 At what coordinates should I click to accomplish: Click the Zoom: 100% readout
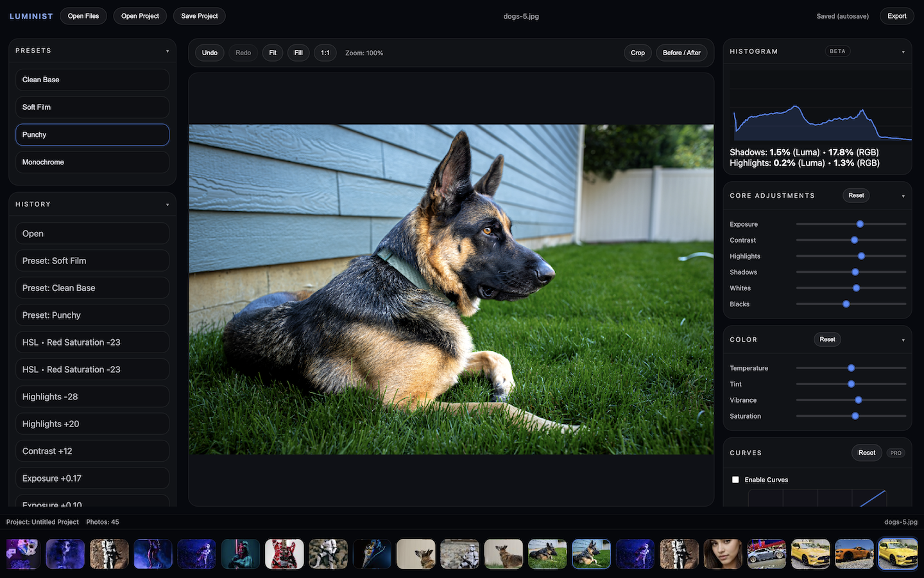[x=364, y=53]
